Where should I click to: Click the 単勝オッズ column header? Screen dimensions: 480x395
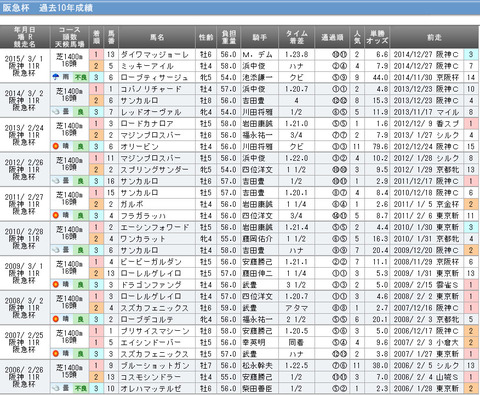(x=377, y=37)
